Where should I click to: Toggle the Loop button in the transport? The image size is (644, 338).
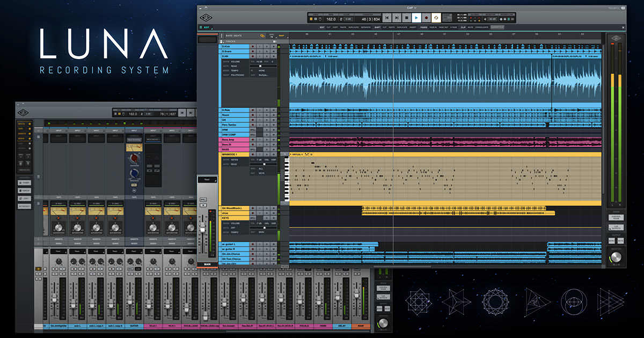point(436,18)
